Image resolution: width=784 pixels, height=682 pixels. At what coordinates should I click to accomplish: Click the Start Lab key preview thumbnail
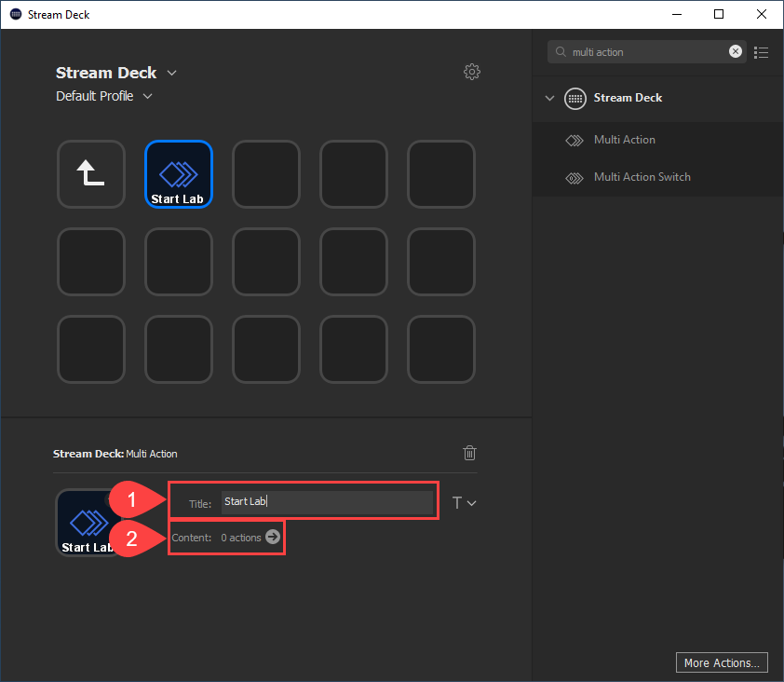(88, 523)
